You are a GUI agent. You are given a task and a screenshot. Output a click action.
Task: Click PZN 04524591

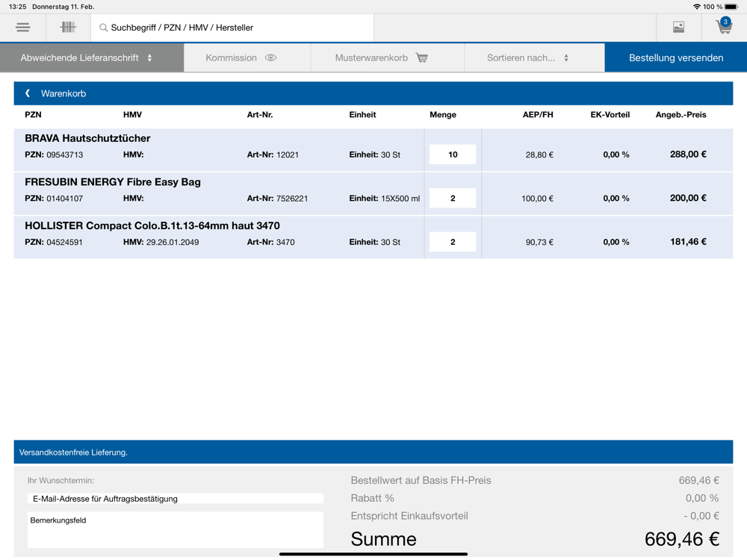54,243
